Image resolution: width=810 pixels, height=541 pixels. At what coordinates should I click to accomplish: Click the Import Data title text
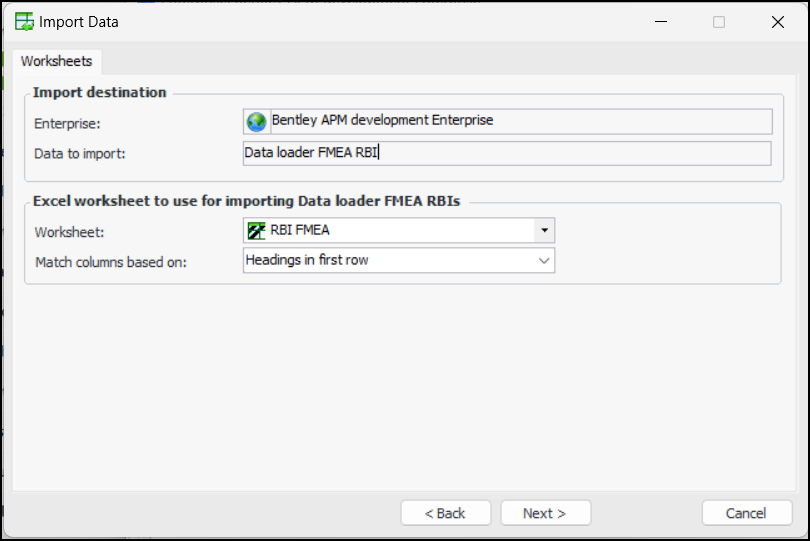pos(79,22)
